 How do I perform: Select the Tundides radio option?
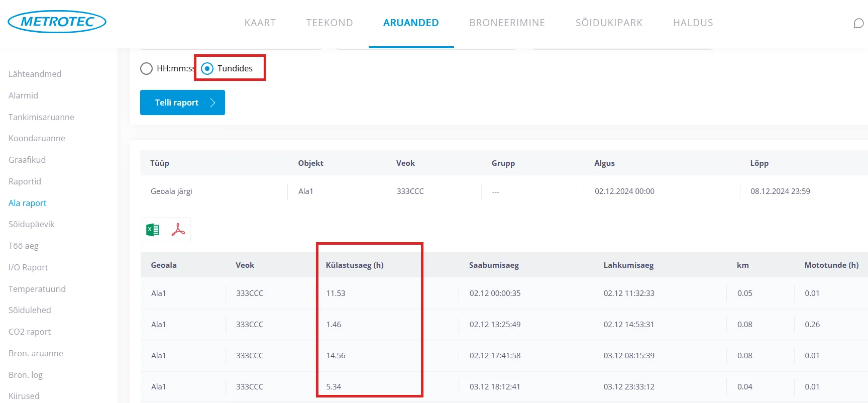point(207,68)
